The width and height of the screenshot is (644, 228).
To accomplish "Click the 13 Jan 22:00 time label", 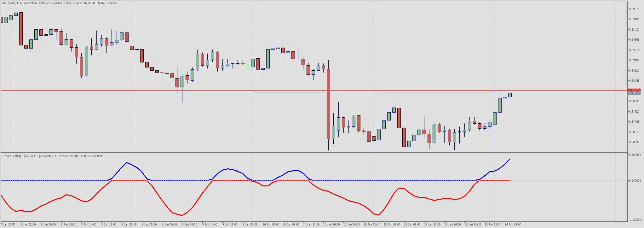I will [493, 225].
